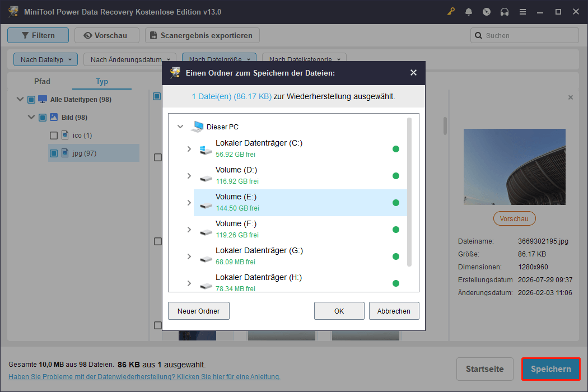Toggle Alle Dateitypen (98) checkbox
This screenshot has height=392, width=588.
point(31,100)
